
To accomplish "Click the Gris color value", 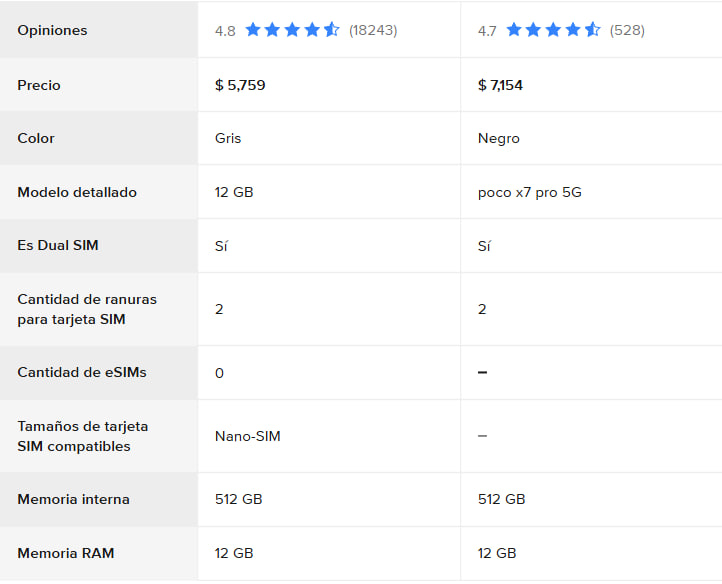I will (228, 138).
